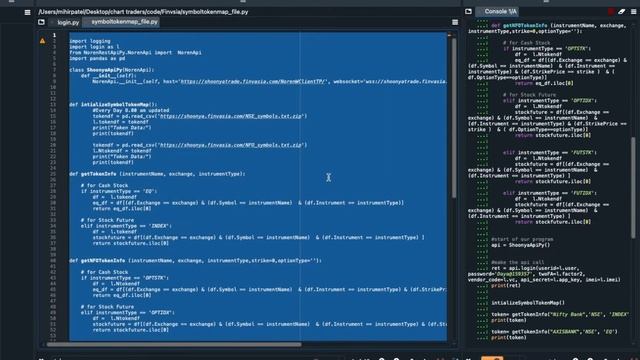Open the options menu right of editor tabs

click(x=455, y=22)
